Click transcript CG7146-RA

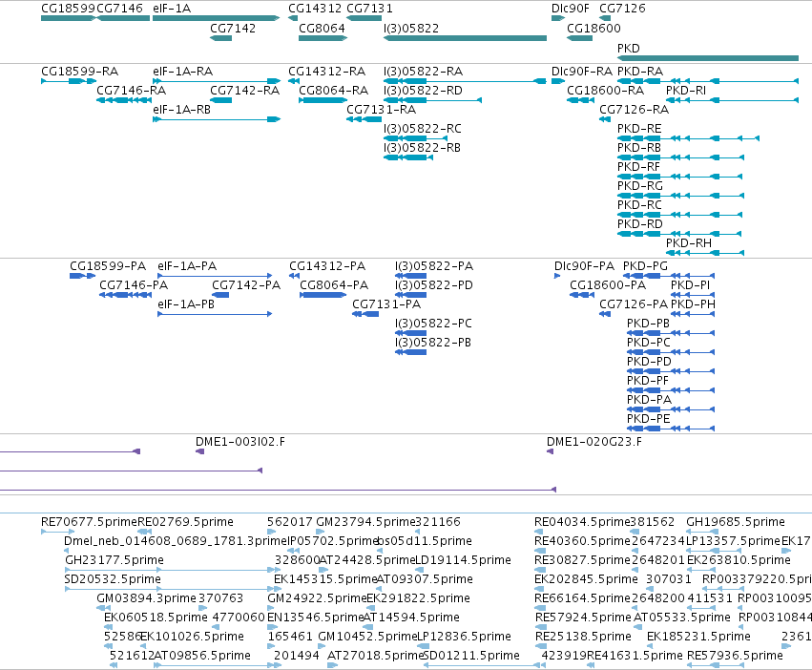pos(131,90)
